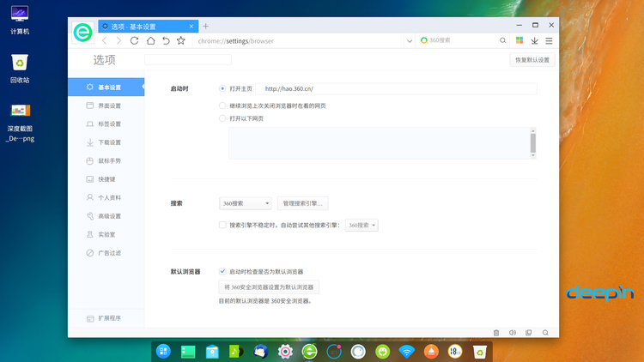Click 将360安全浏览器设置为默认浏览器 button
This screenshot has height=362, width=644.
(269, 287)
